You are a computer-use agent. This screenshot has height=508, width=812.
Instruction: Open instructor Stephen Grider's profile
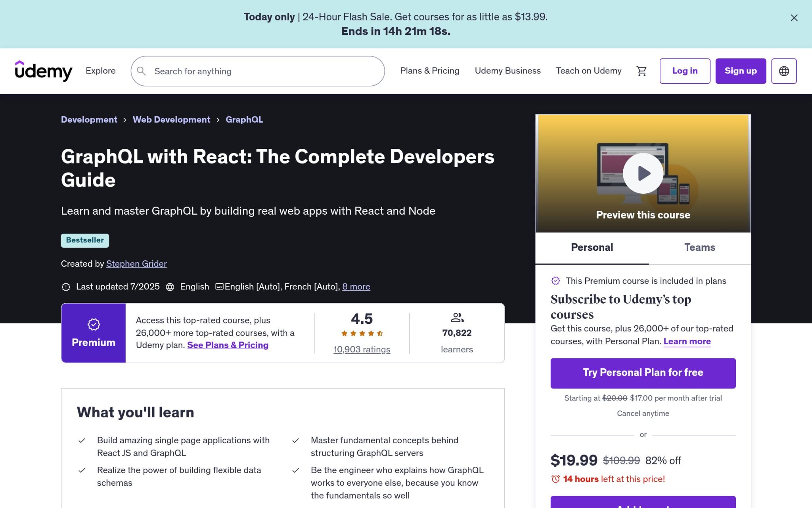click(x=136, y=264)
